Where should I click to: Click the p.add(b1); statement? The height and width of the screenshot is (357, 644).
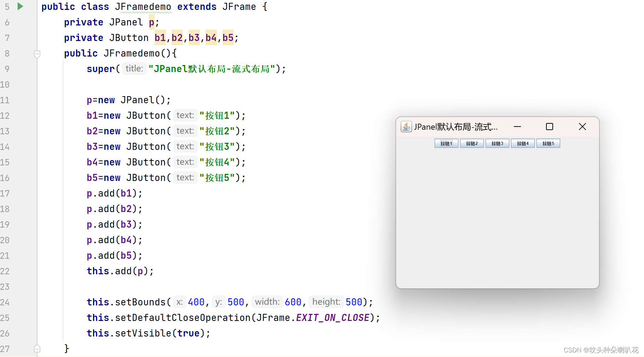[x=115, y=193]
